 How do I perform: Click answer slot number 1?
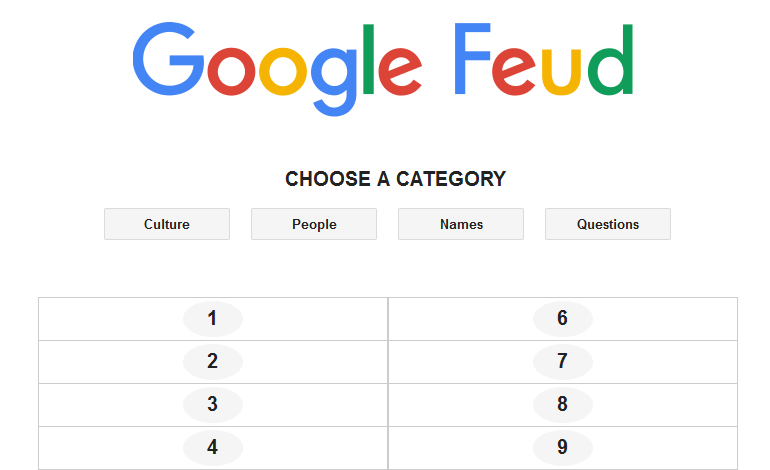[x=213, y=319]
